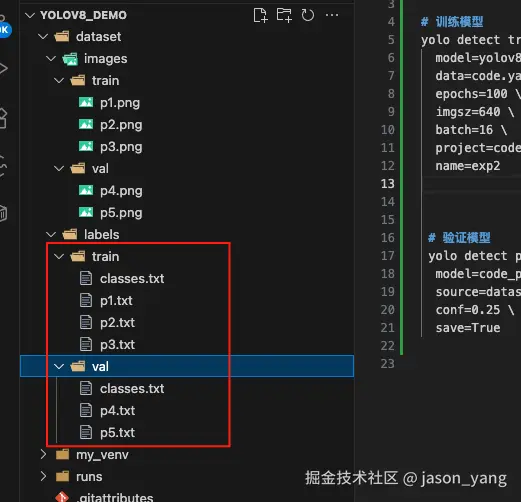Click the name=exp2 line in editor

tap(468, 166)
